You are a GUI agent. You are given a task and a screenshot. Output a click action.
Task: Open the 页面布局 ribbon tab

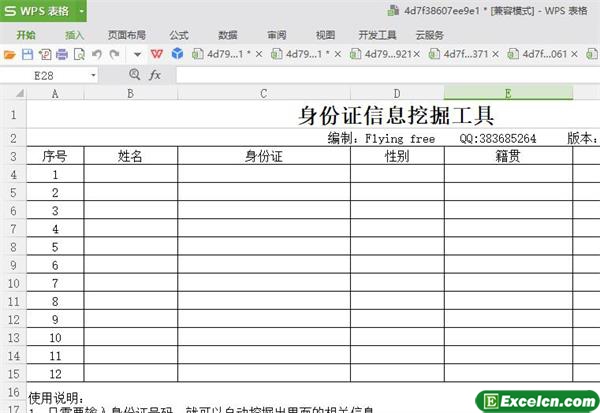(127, 35)
